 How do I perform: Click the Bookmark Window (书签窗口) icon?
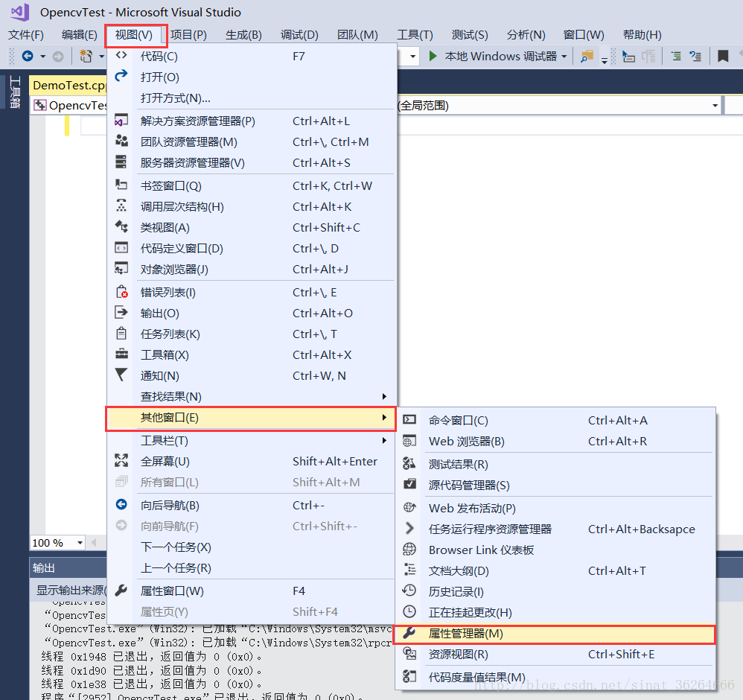click(121, 185)
